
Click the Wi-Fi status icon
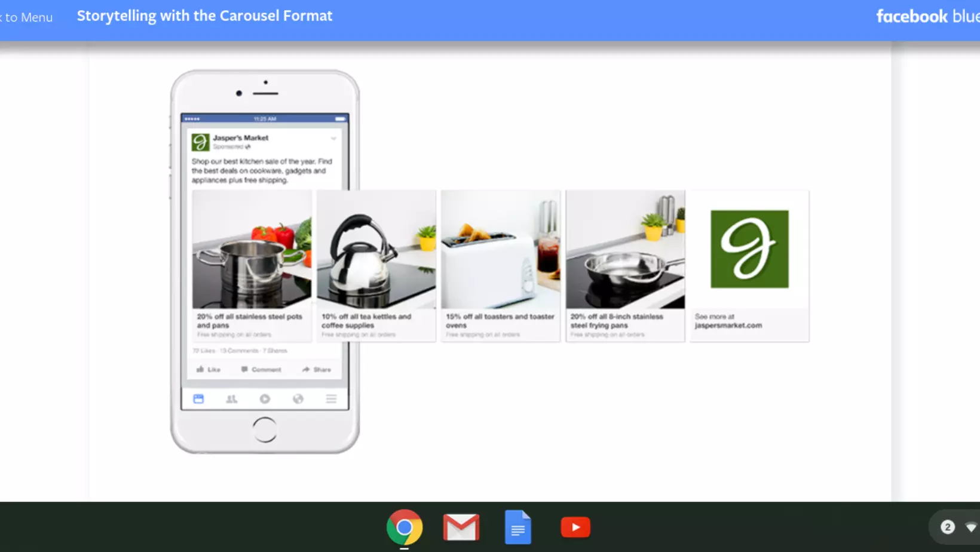pyautogui.click(x=970, y=527)
